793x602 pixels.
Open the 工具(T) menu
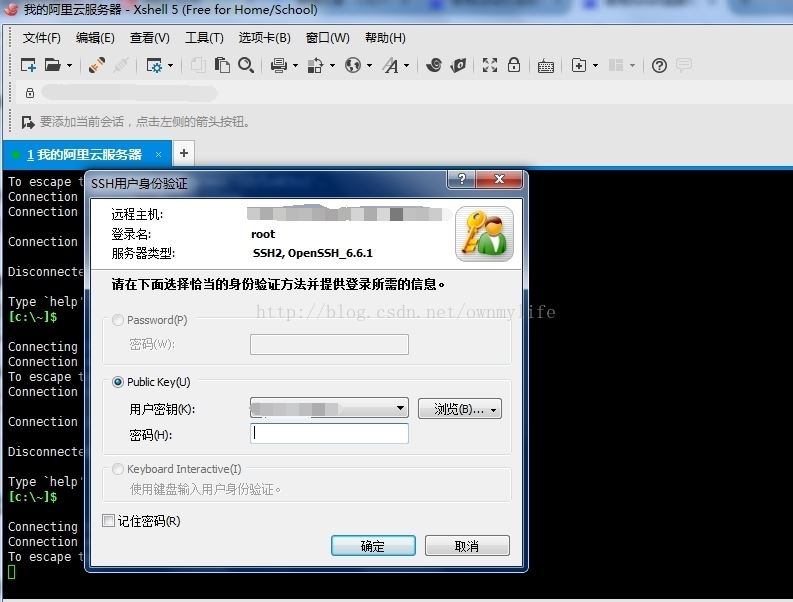pos(204,38)
